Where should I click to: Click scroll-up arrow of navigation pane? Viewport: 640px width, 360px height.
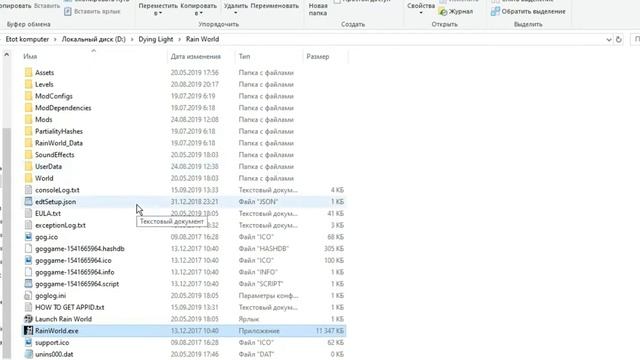(x=7, y=55)
